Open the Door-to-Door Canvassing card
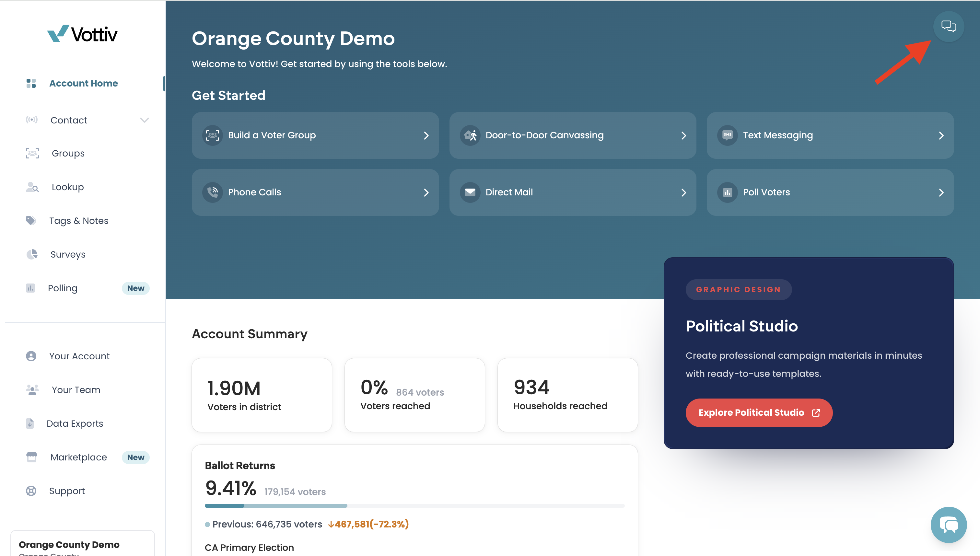This screenshot has width=980, height=556. (573, 135)
